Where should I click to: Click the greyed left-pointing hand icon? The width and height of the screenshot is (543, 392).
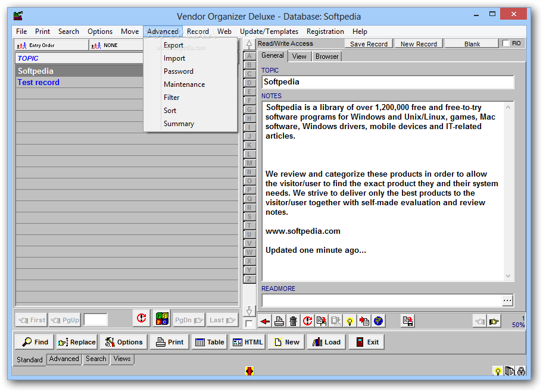[480, 322]
